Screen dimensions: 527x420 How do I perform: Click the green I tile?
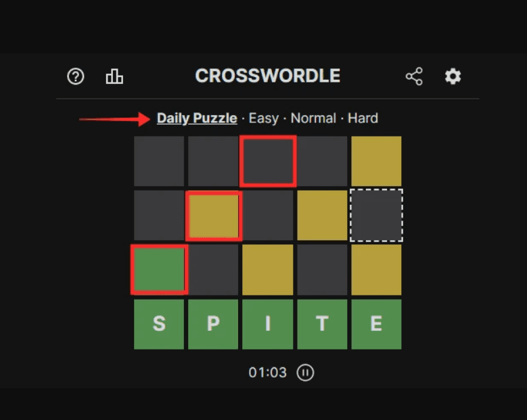coord(268,325)
